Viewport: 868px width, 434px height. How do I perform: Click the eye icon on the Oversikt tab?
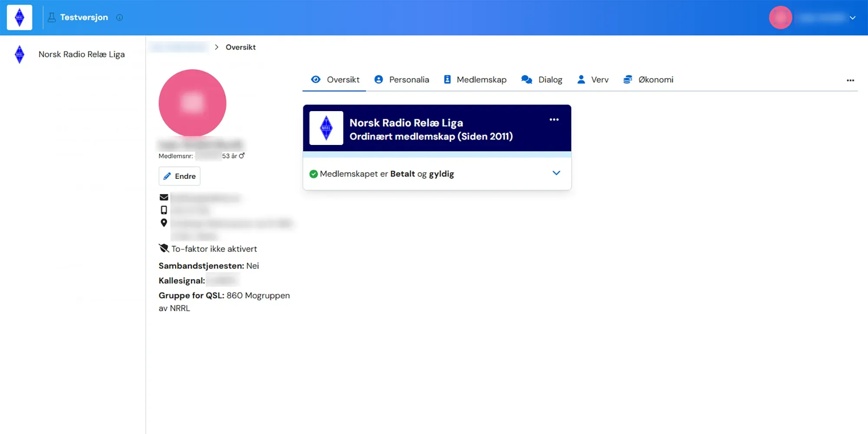click(x=316, y=79)
